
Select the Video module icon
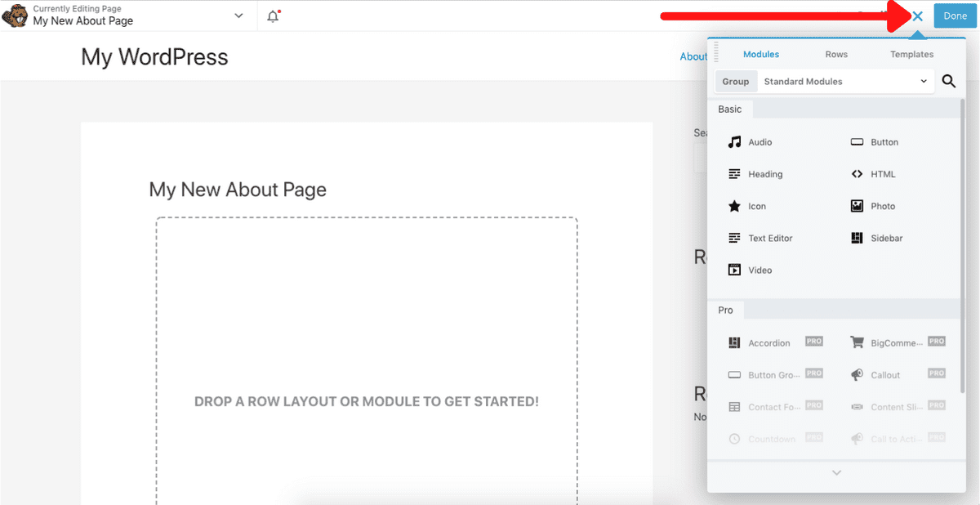(735, 270)
